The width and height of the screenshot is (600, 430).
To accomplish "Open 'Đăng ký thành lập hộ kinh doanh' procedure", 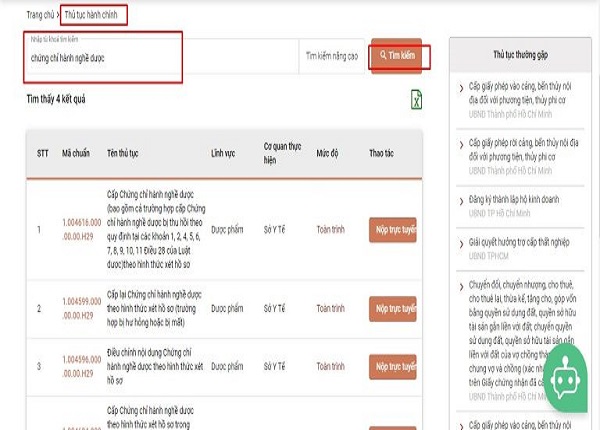I will [514, 199].
